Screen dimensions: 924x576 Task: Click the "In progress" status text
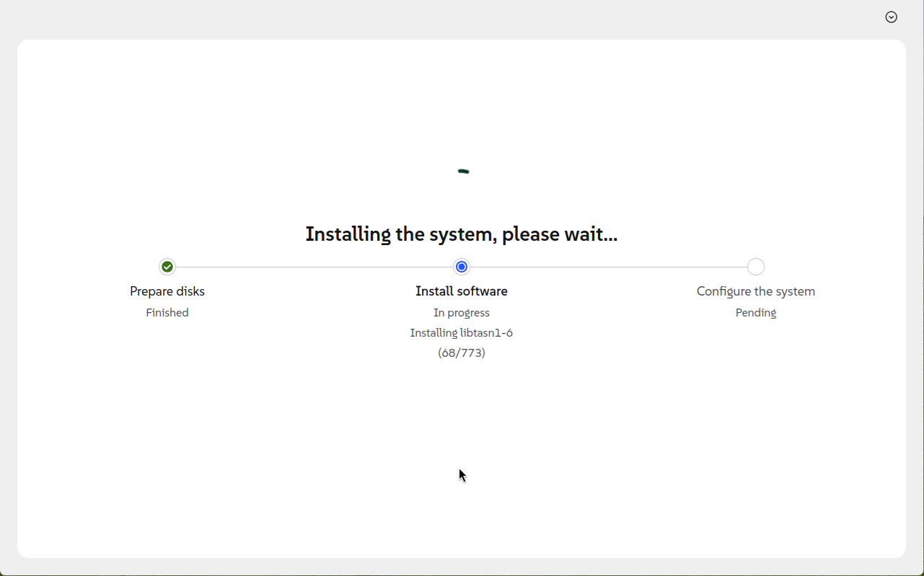click(x=462, y=313)
